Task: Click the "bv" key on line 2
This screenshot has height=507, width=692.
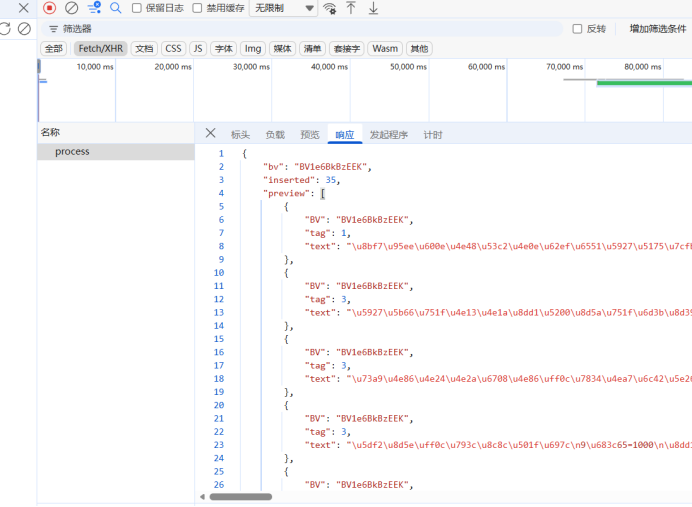Action: tap(273, 167)
